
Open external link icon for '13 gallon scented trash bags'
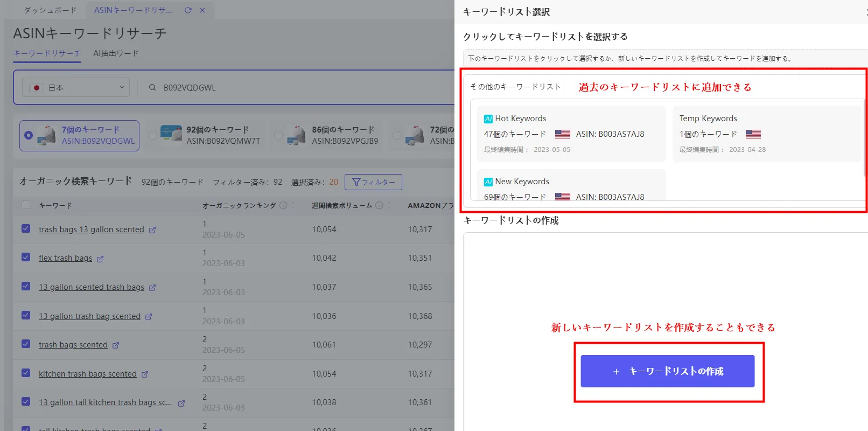(152, 288)
